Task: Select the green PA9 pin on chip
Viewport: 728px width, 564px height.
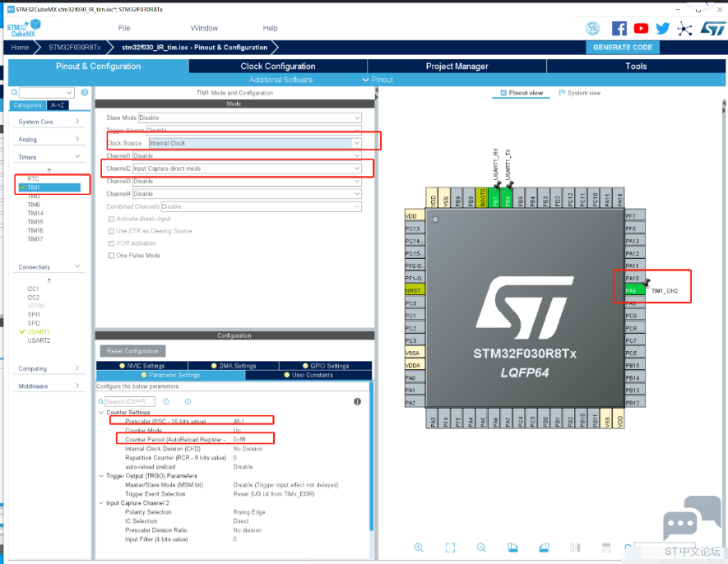Action: tap(635, 290)
